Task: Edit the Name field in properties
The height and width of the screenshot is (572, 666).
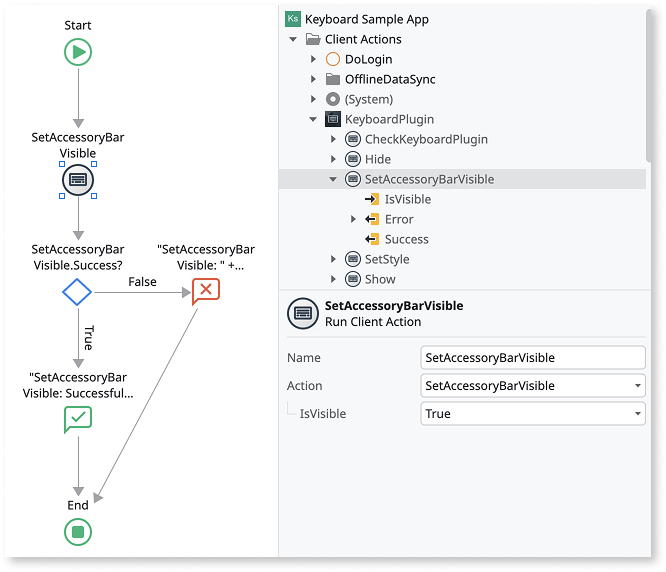Action: coord(533,358)
